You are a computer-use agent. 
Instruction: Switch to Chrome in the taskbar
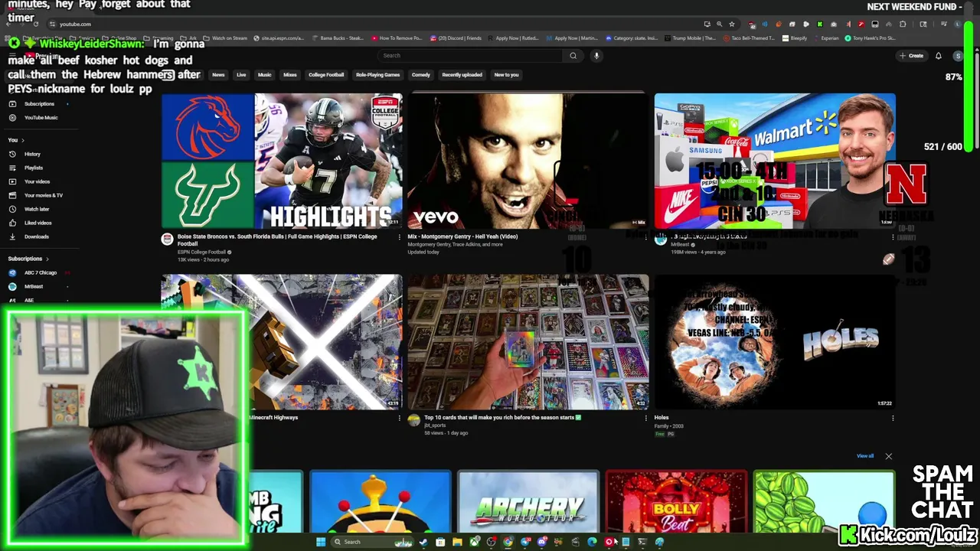[508, 542]
